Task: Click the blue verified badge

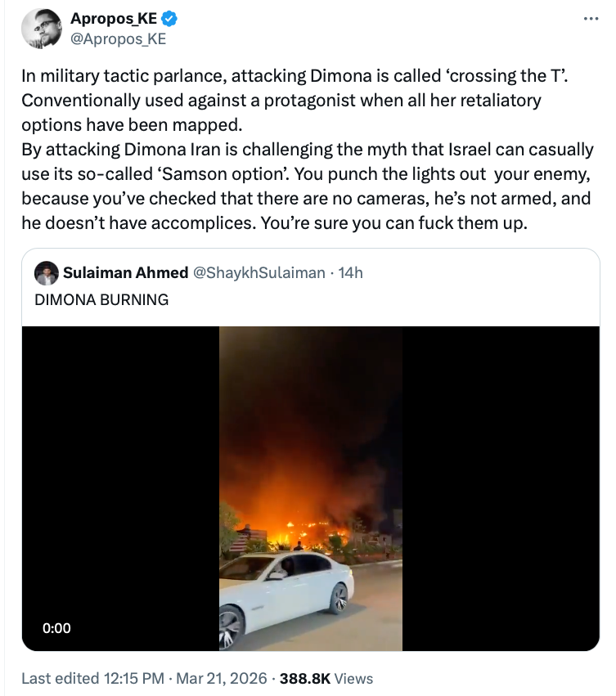Action: click(x=169, y=20)
